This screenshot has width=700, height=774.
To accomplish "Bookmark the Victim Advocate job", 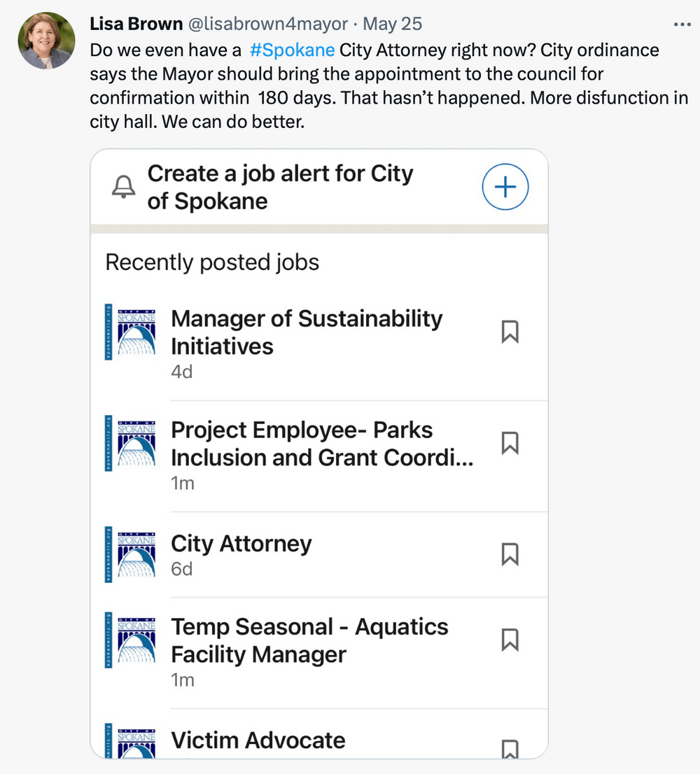I will click(x=510, y=749).
